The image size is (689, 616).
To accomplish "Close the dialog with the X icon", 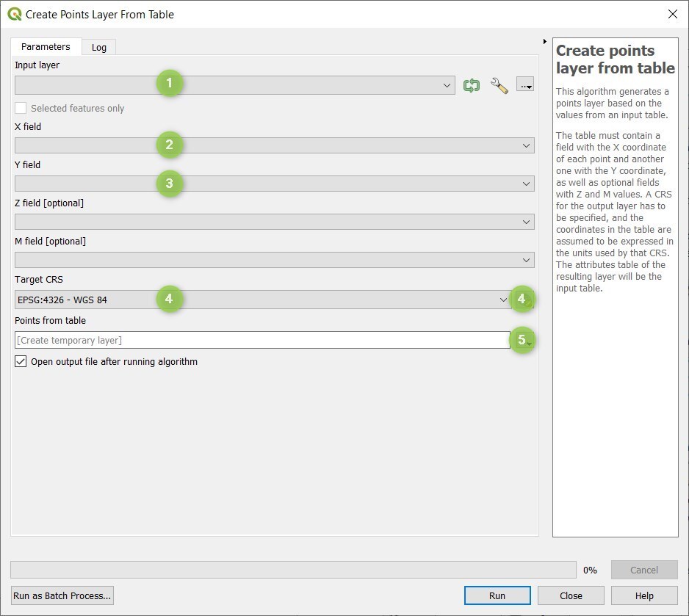I will coord(672,14).
